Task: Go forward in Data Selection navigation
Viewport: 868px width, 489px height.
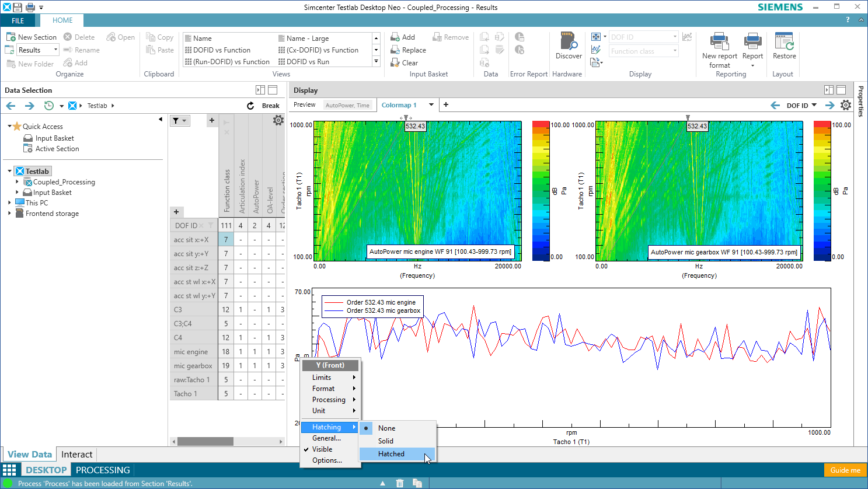Action: (x=29, y=106)
